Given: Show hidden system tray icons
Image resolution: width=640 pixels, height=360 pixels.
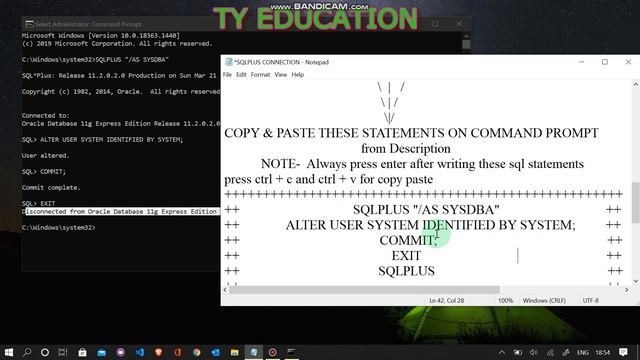Looking at the screenshot, I should pos(502,352).
